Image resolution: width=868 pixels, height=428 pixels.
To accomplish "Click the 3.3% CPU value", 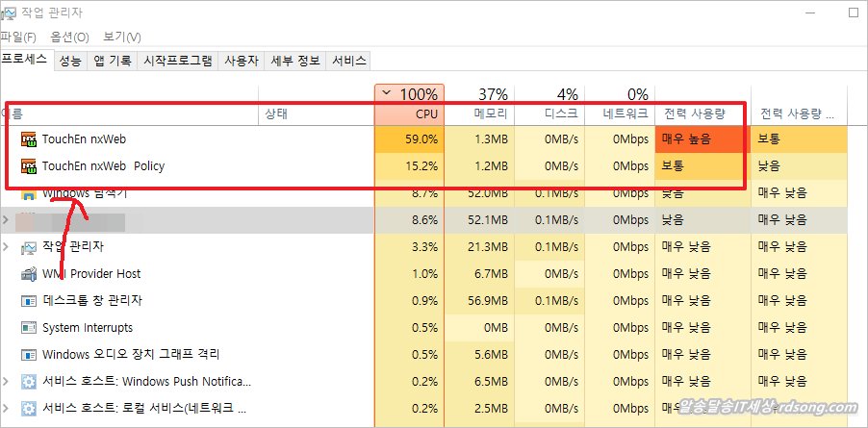I will [425, 246].
